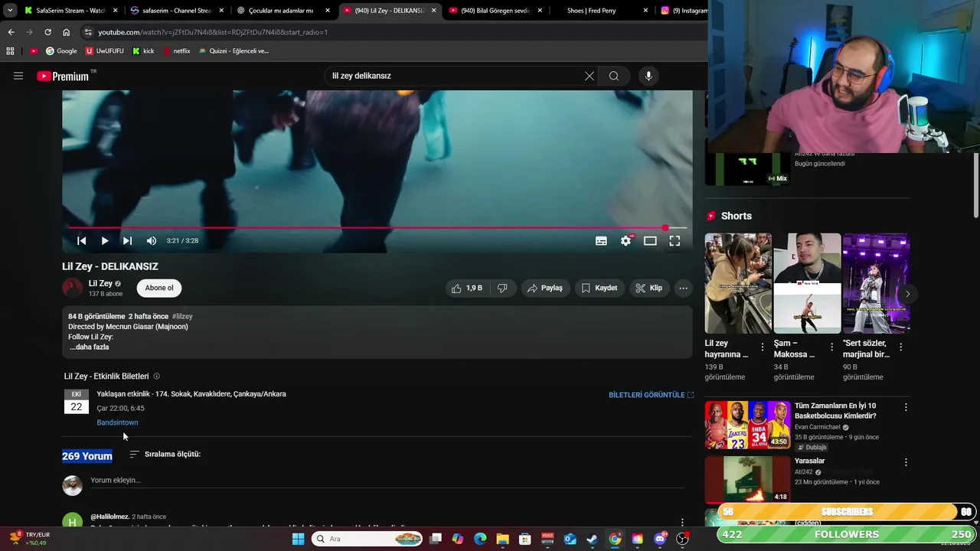Open options for the Yarasalar video

(x=906, y=462)
